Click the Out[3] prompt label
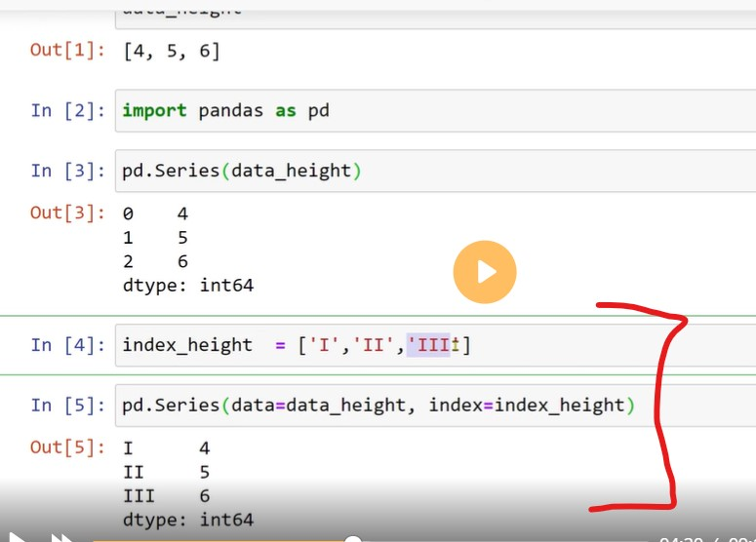Screen dimensions: 756x542 tap(67, 213)
